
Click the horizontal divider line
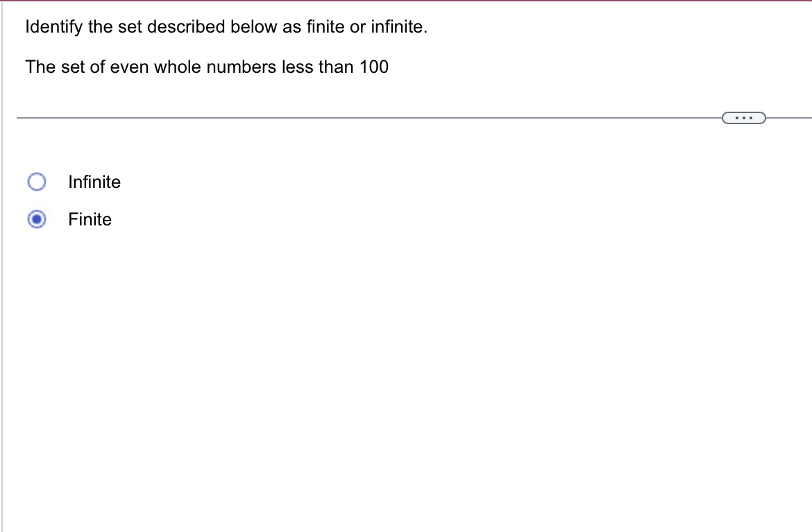click(347, 117)
